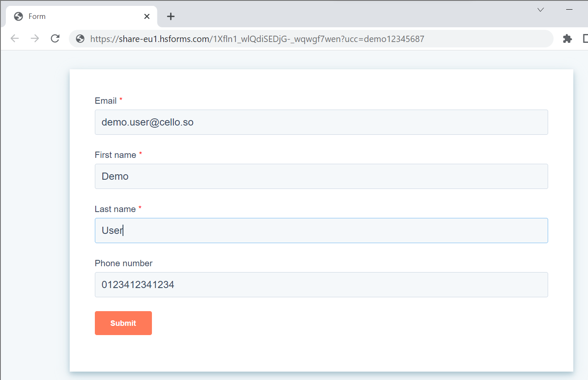This screenshot has width=588, height=380.
Task: Open the tab search chevron
Action: tap(541, 10)
